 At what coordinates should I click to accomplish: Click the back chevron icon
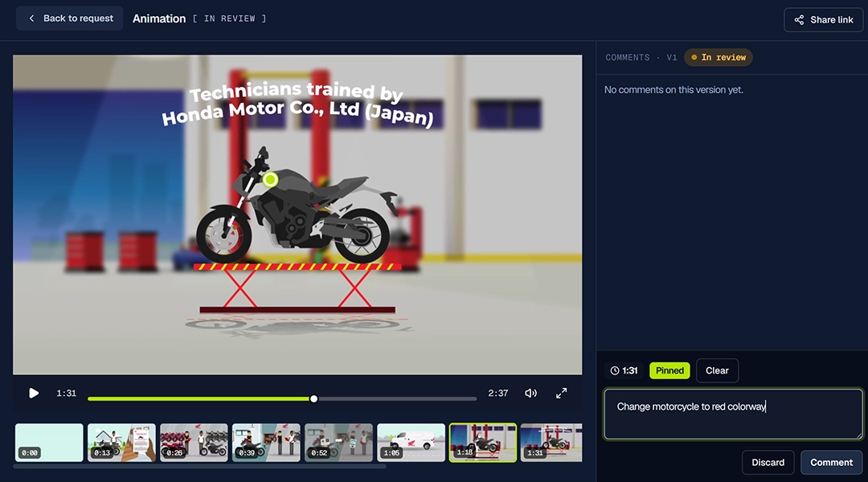click(x=31, y=18)
